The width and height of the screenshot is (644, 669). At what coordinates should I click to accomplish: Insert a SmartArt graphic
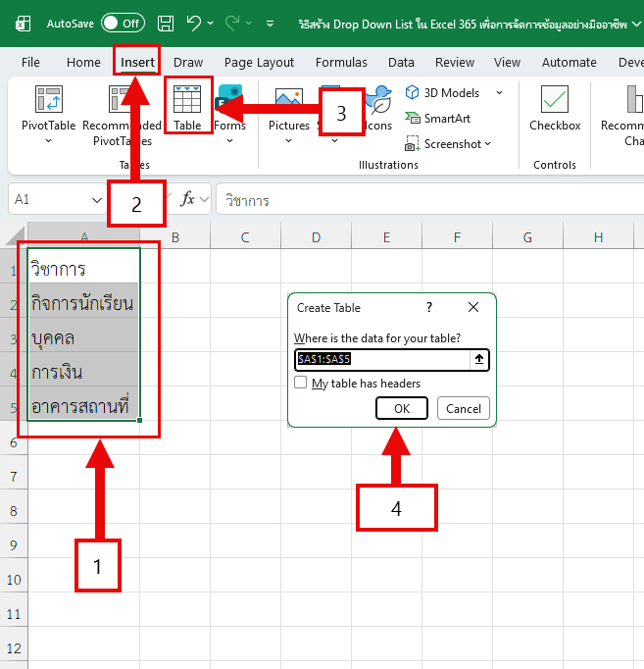[438, 118]
